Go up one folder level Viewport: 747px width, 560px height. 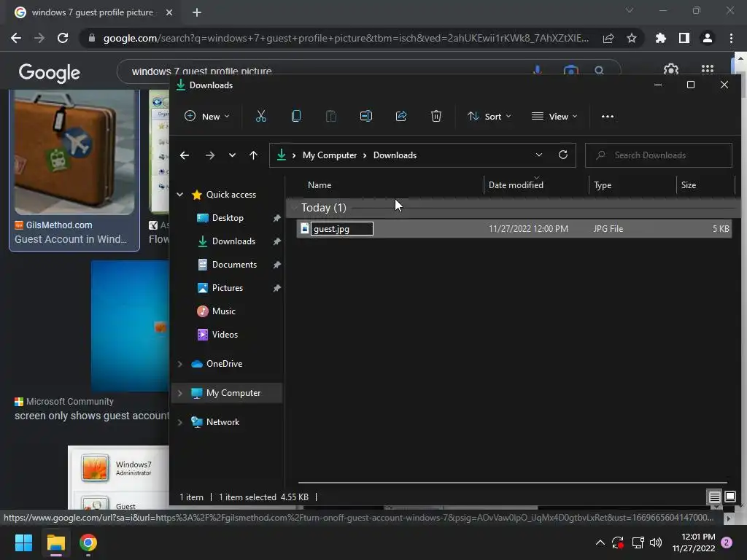(x=253, y=155)
